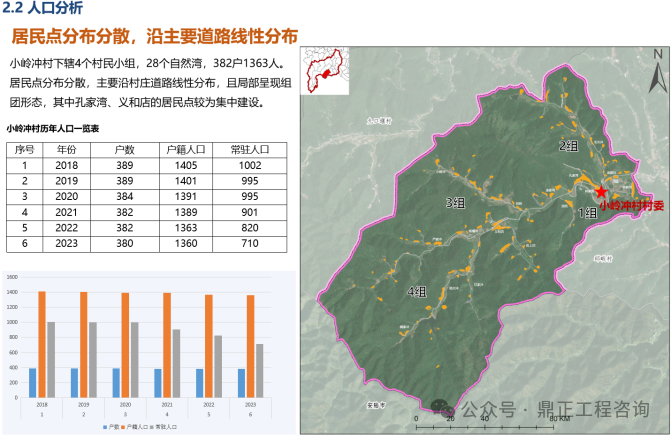Click the 小岭冲村村委 red label
The height and width of the screenshot is (436, 671).
(x=631, y=205)
